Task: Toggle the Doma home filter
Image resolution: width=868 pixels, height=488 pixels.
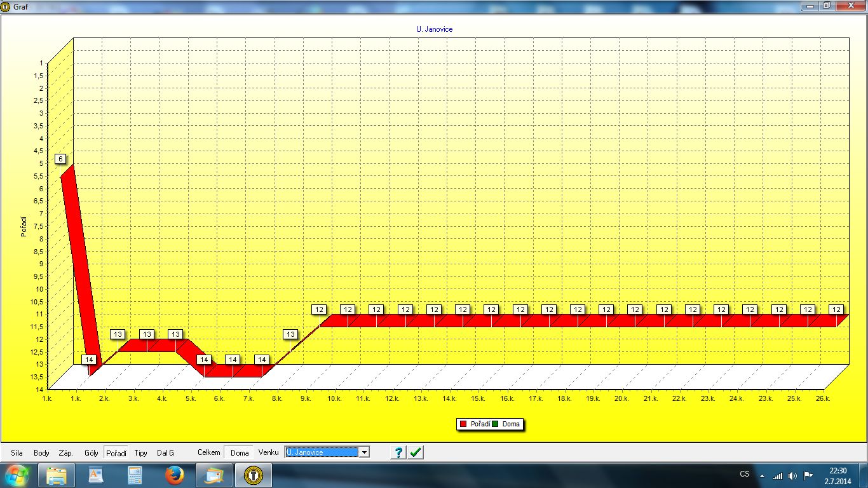Action: pos(240,452)
